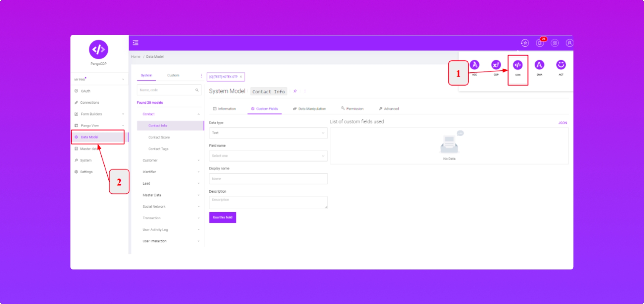The width and height of the screenshot is (644, 304).
Task: Select the CDP app icon
Action: pyautogui.click(x=496, y=65)
